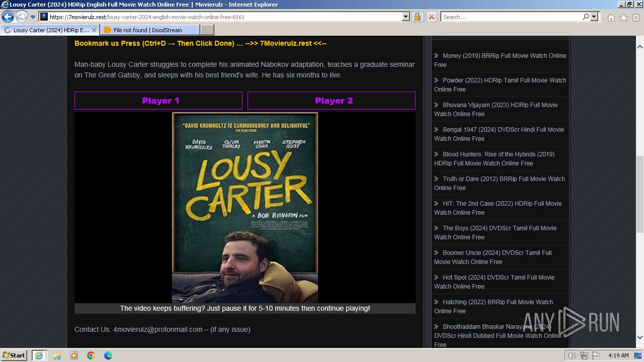Click the Search box field

pyautogui.click(x=511, y=17)
